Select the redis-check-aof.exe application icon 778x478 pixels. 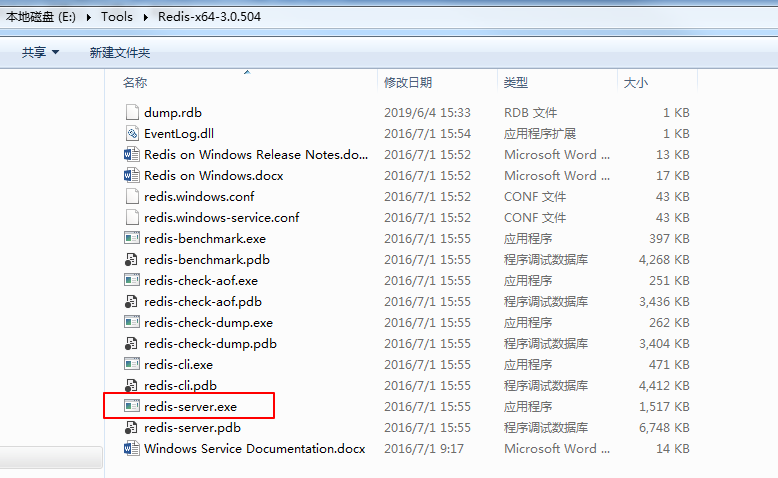pos(131,280)
